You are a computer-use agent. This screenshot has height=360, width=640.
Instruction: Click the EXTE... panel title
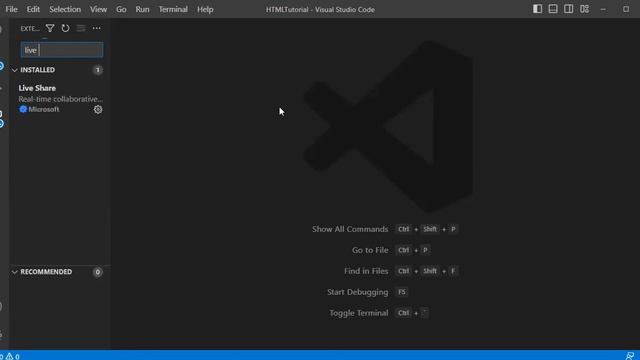tap(30, 29)
